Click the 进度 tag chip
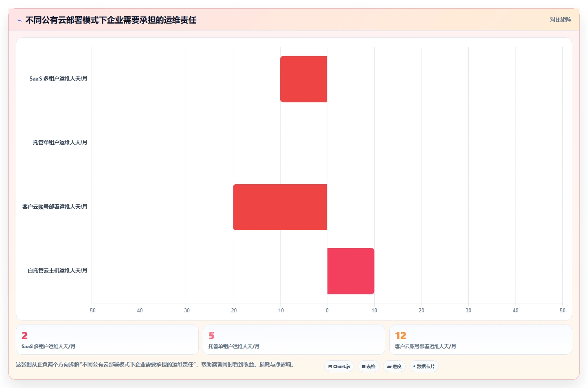Image resolution: width=588 pixels, height=388 pixels. 394,366
